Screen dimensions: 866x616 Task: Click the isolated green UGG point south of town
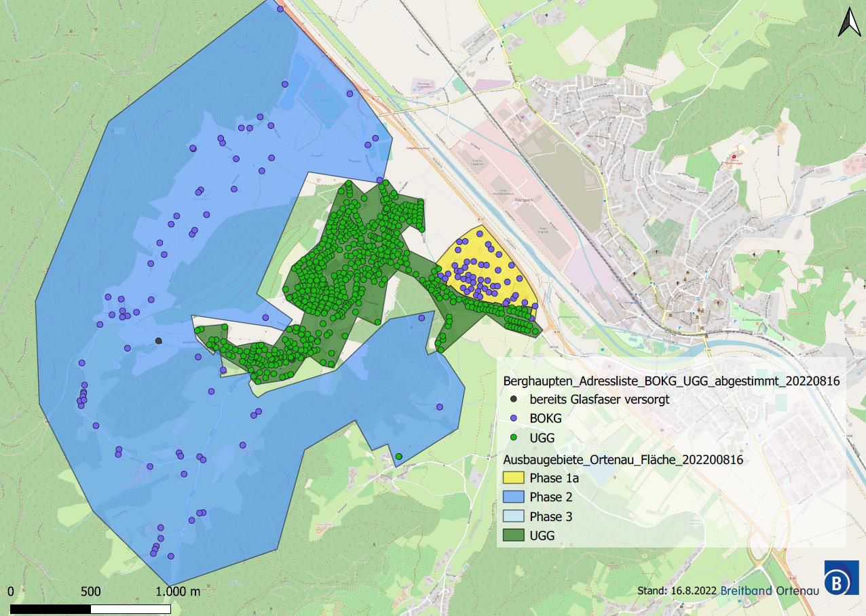pos(398,456)
